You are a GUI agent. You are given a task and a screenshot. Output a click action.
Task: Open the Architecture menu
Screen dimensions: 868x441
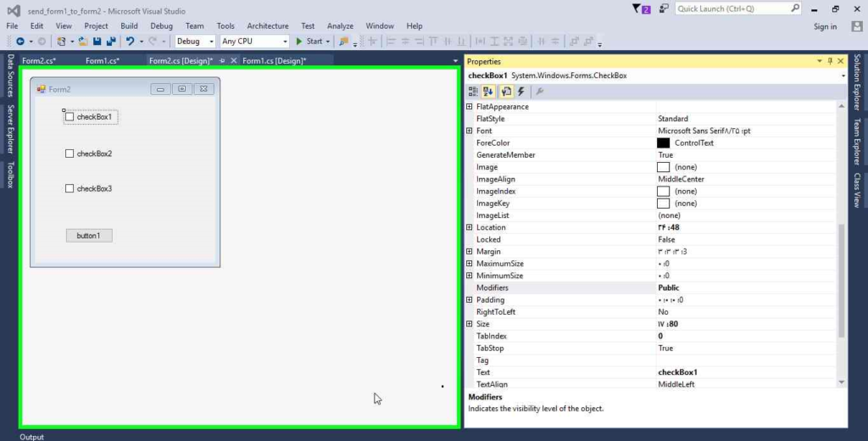(x=268, y=26)
